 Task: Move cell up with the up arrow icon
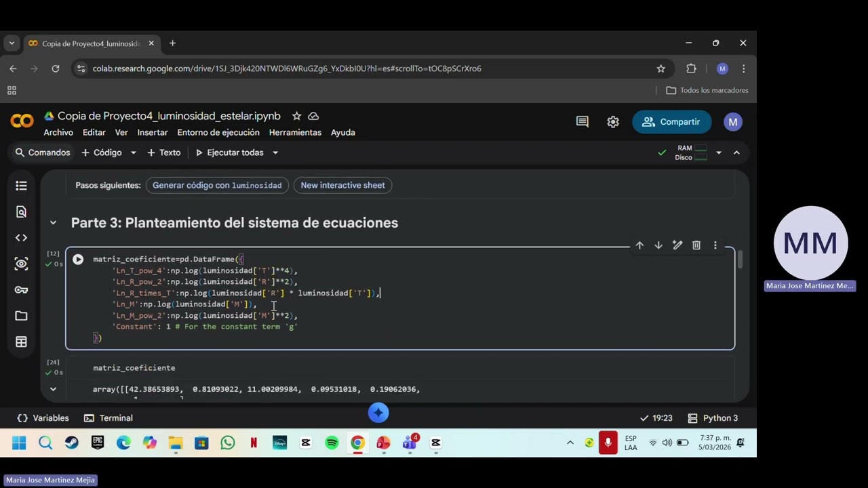pyautogui.click(x=639, y=245)
